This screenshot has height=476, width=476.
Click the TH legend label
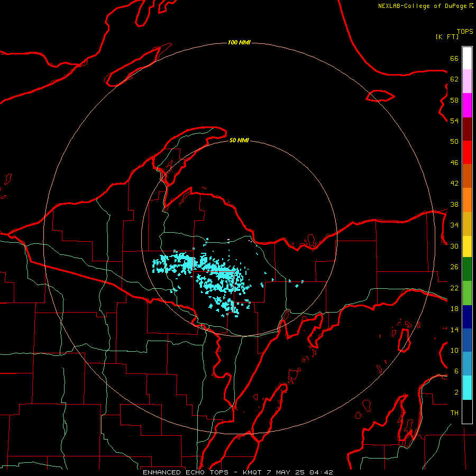(x=454, y=413)
